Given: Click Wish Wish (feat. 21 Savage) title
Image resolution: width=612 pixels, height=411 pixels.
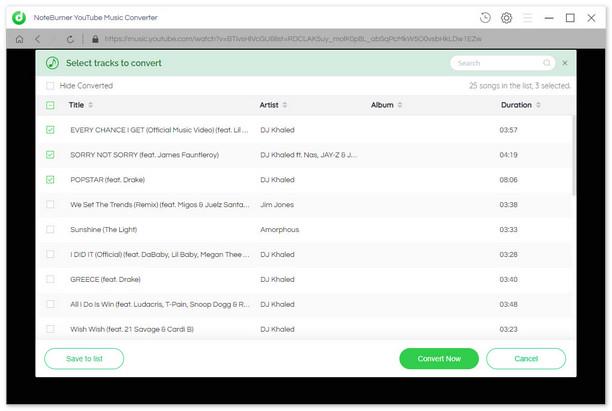Looking at the screenshot, I should pyautogui.click(x=132, y=329).
